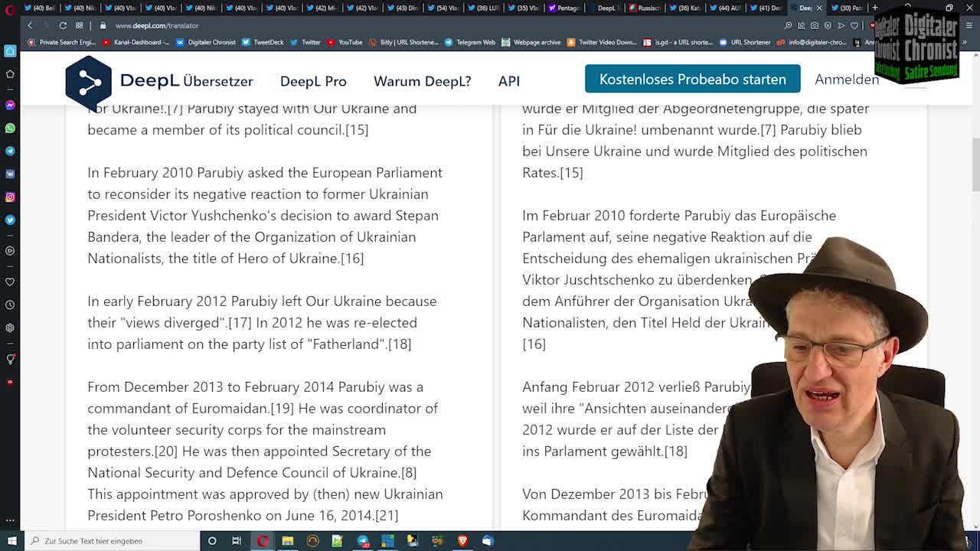Click source text 'From December 2013 to February'
This screenshot has width=980, height=551.
[265, 451]
